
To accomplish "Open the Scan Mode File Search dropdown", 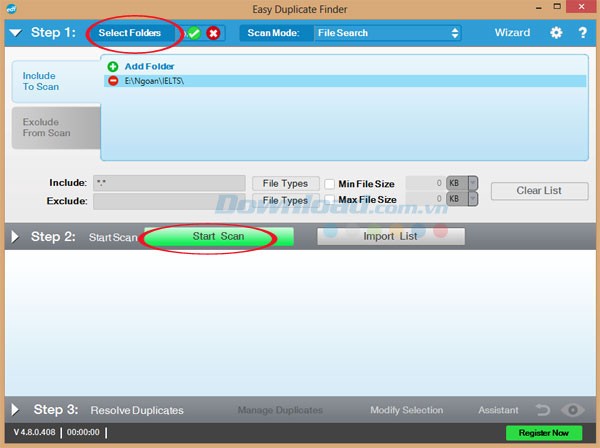I will tap(387, 33).
